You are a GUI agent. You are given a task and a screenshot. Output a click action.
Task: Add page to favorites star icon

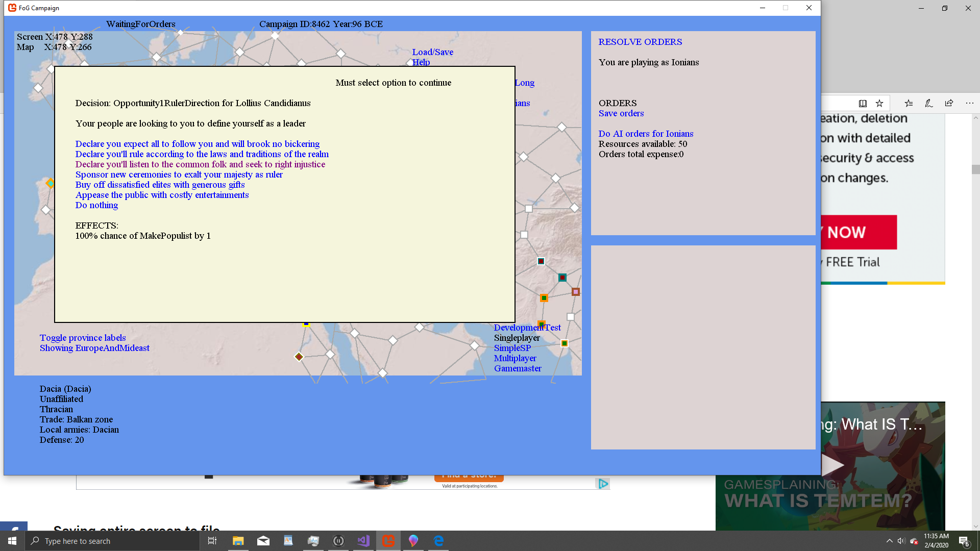[879, 103]
